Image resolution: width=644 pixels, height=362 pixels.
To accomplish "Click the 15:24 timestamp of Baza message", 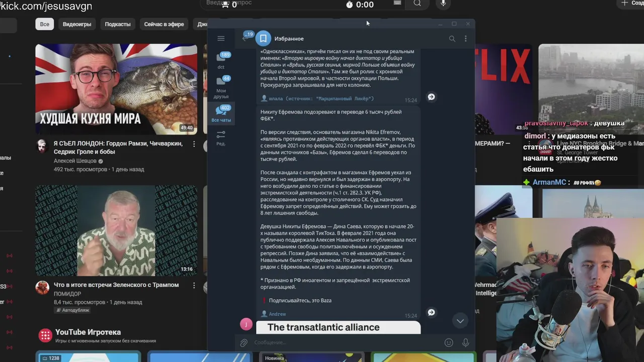I will (411, 316).
